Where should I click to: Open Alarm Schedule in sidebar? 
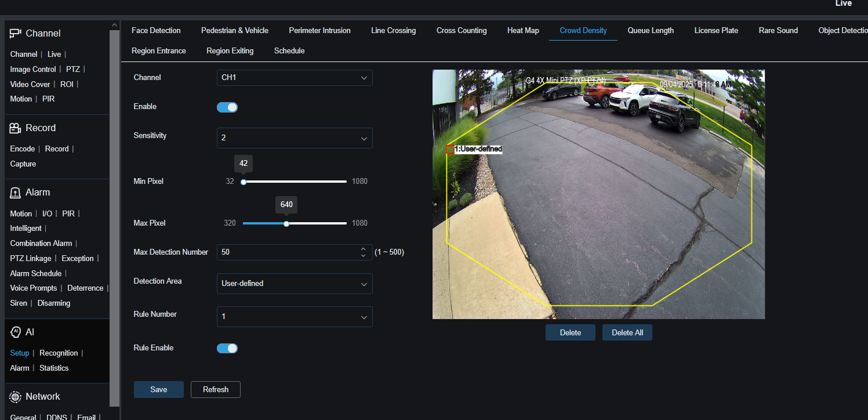(36, 274)
